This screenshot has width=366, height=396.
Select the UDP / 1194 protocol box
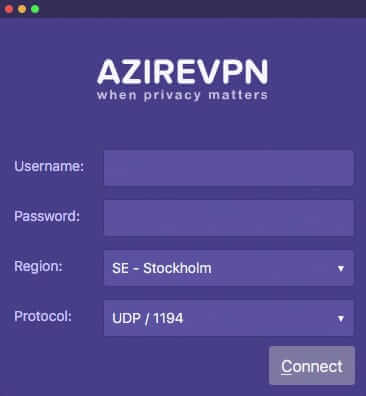(229, 318)
